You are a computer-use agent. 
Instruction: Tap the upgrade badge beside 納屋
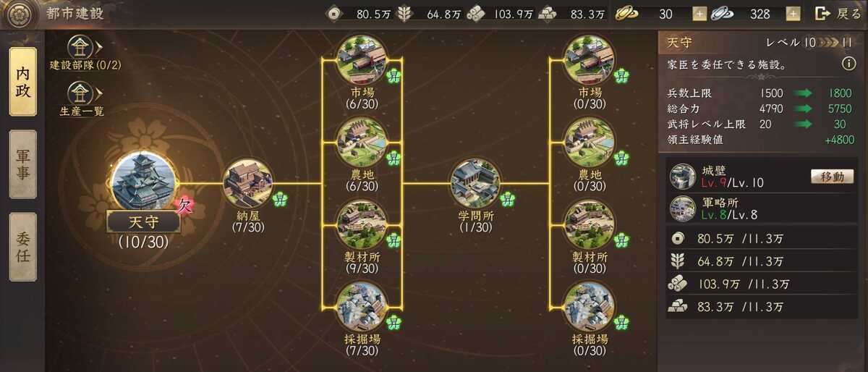[x=281, y=198]
